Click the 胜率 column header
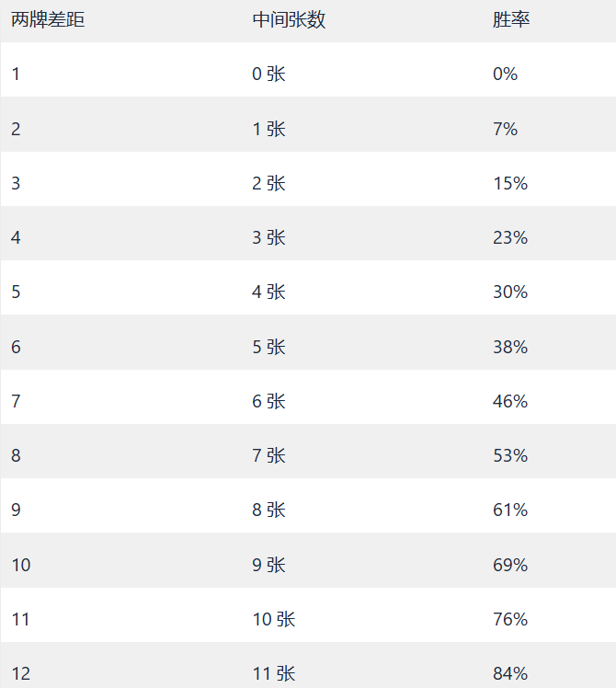This screenshot has width=616, height=688. [511, 20]
